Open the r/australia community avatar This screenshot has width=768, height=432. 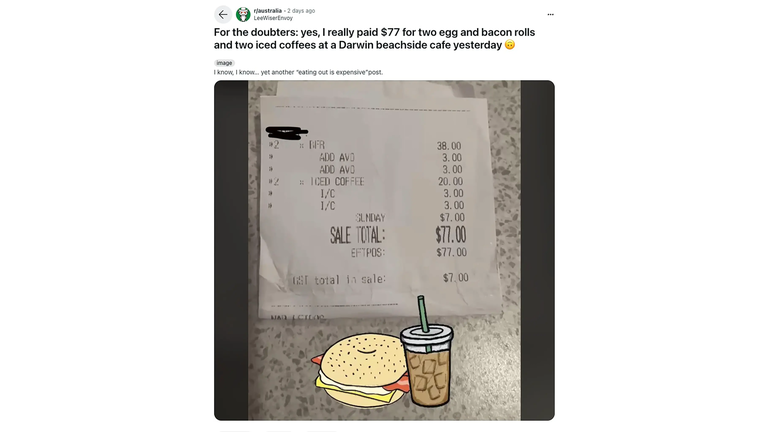[243, 15]
